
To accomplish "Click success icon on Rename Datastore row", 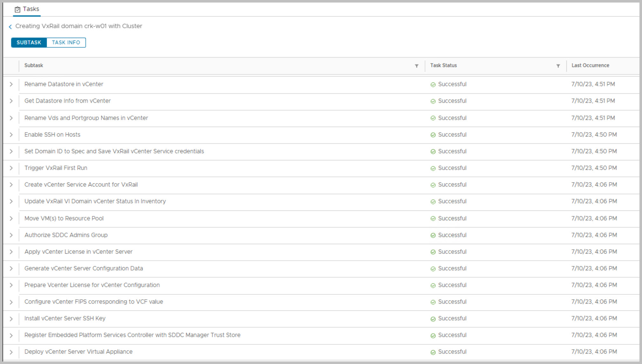I will point(433,85).
